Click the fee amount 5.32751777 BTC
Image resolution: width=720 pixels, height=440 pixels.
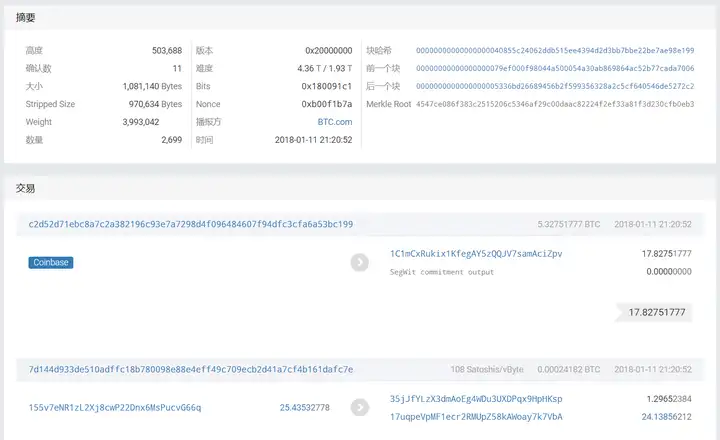tap(568, 224)
